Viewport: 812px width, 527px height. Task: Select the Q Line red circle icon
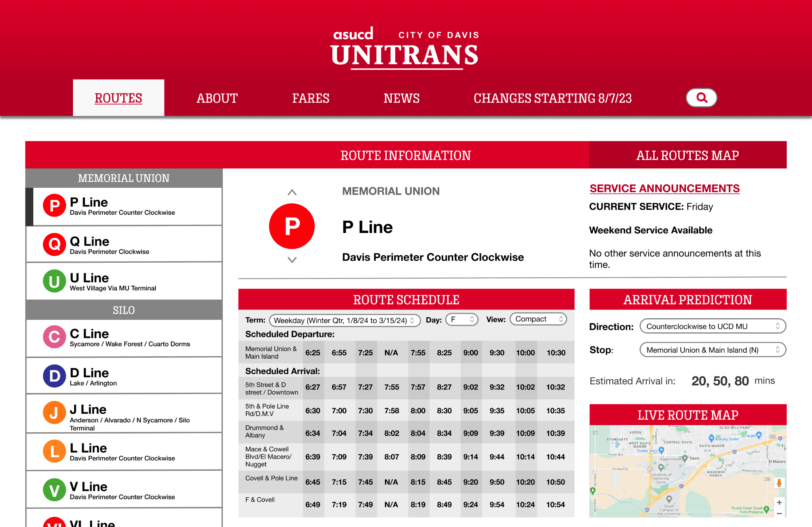[54, 244]
